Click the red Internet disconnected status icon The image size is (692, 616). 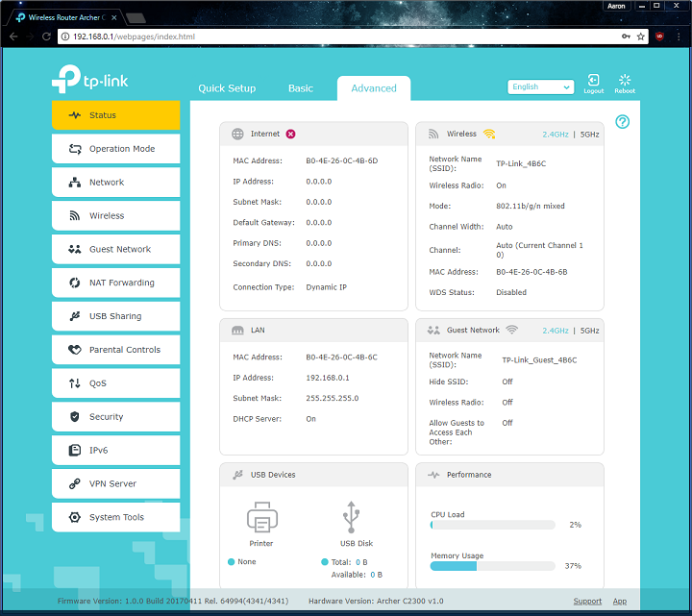pos(290,134)
